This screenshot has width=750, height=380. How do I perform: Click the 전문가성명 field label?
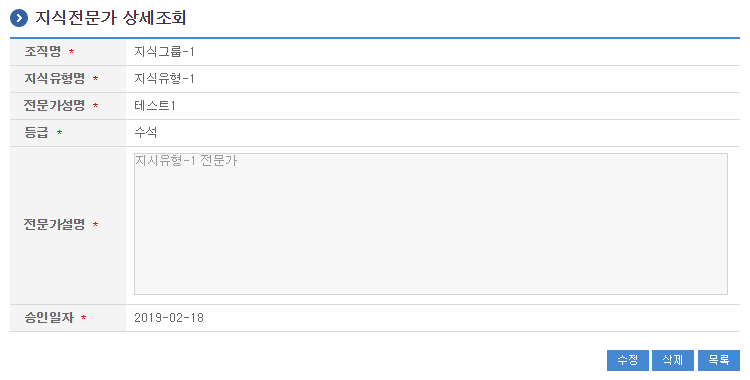[55, 105]
